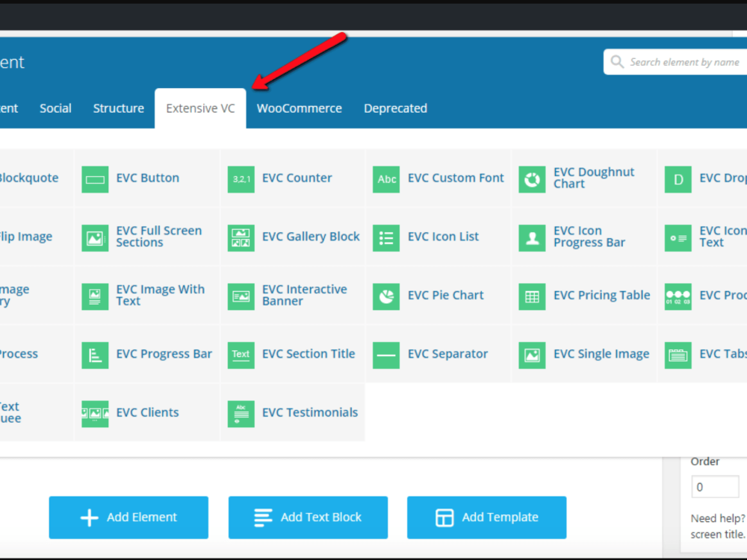747x560 pixels.
Task: Click the Add Template button
Action: tap(486, 517)
